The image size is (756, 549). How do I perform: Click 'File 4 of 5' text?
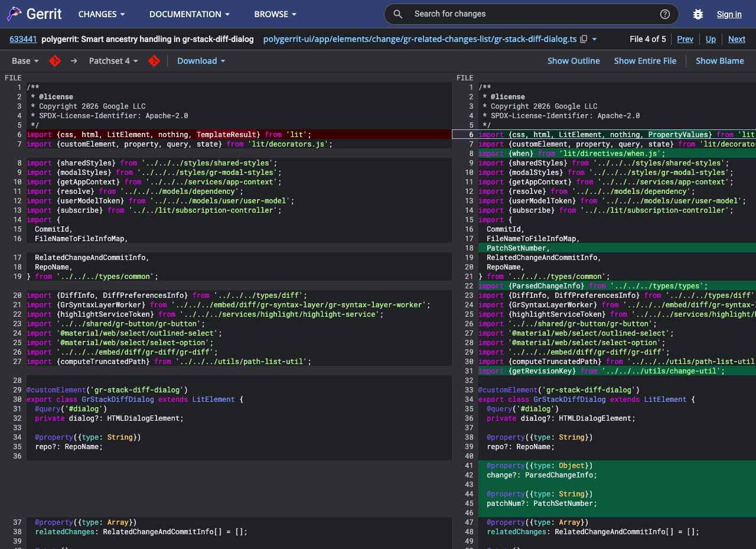coord(648,39)
